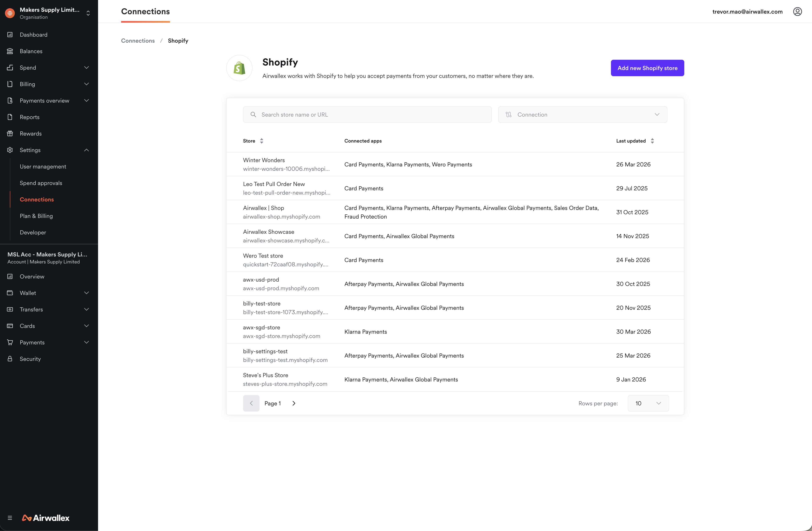Viewport: 812px width, 531px height.
Task: Open the awx-usd-prod store row
Action: pos(455,284)
